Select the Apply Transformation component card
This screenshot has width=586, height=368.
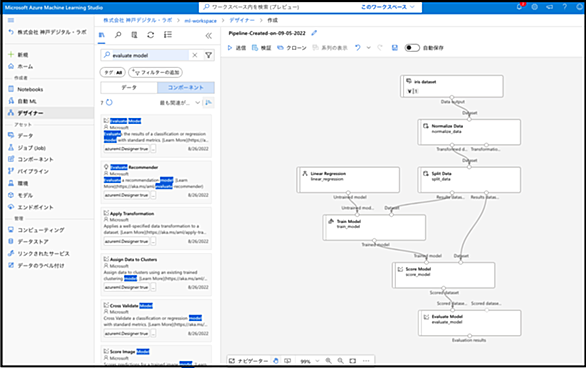tap(156, 228)
